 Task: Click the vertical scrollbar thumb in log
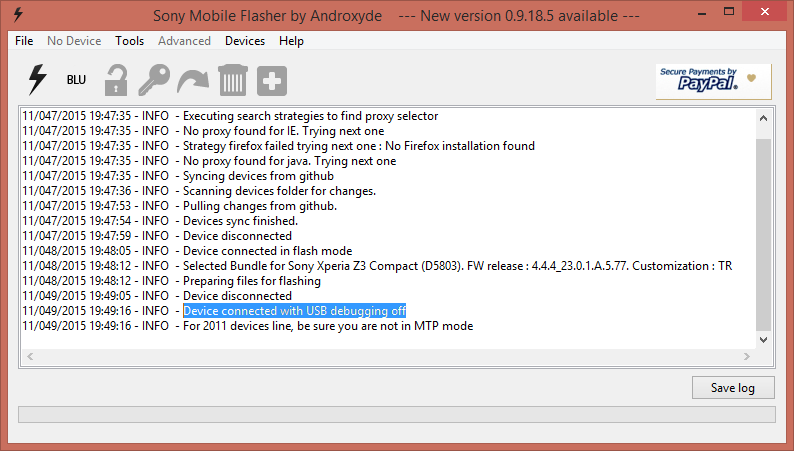[763, 234]
